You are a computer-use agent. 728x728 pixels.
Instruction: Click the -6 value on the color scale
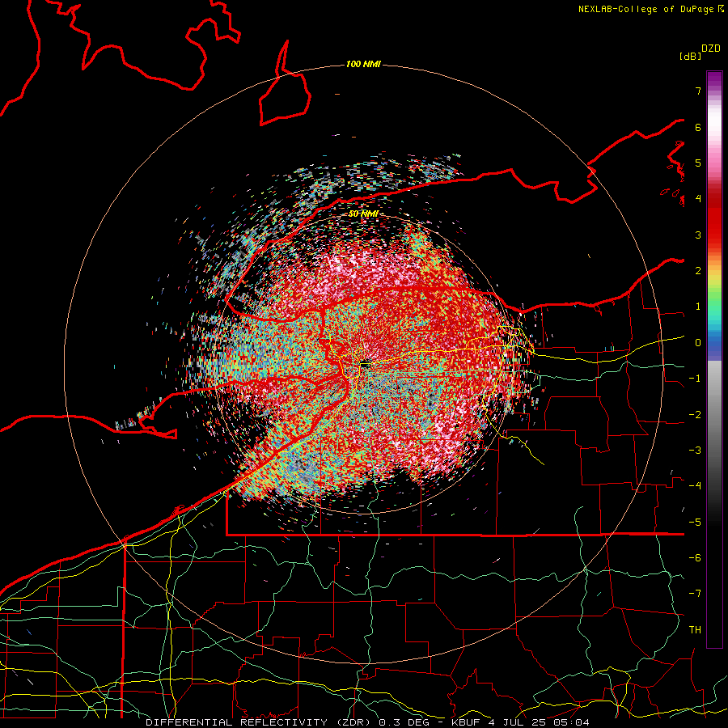[x=695, y=558]
